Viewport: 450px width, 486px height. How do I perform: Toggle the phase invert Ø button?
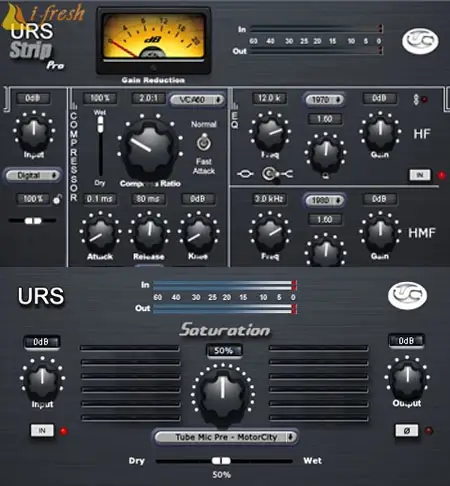point(406,430)
